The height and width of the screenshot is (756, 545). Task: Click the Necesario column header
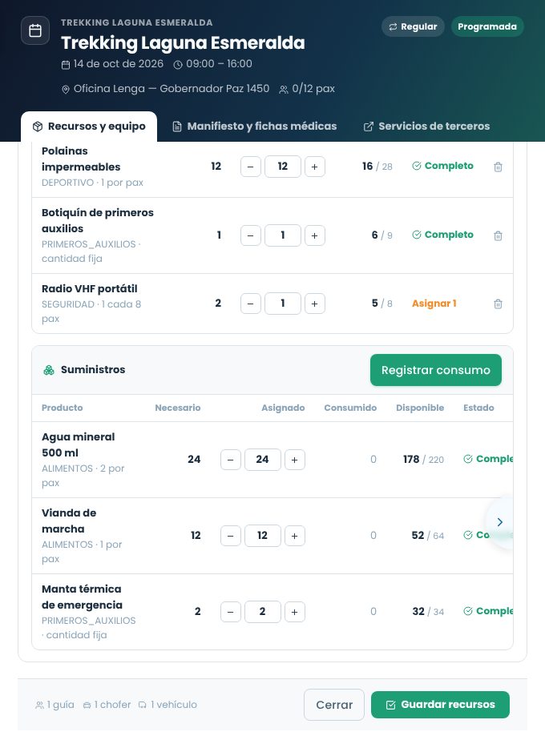pyautogui.click(x=178, y=408)
